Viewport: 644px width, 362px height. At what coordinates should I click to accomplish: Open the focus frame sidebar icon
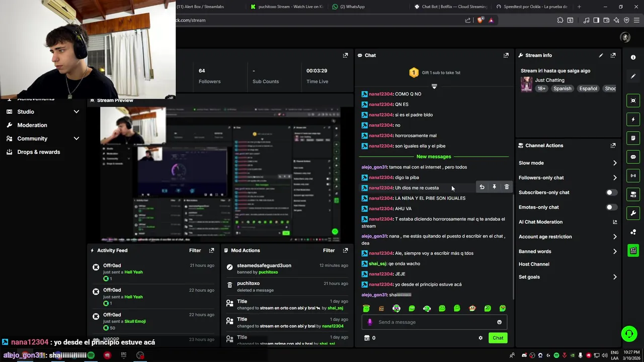pos(633,101)
